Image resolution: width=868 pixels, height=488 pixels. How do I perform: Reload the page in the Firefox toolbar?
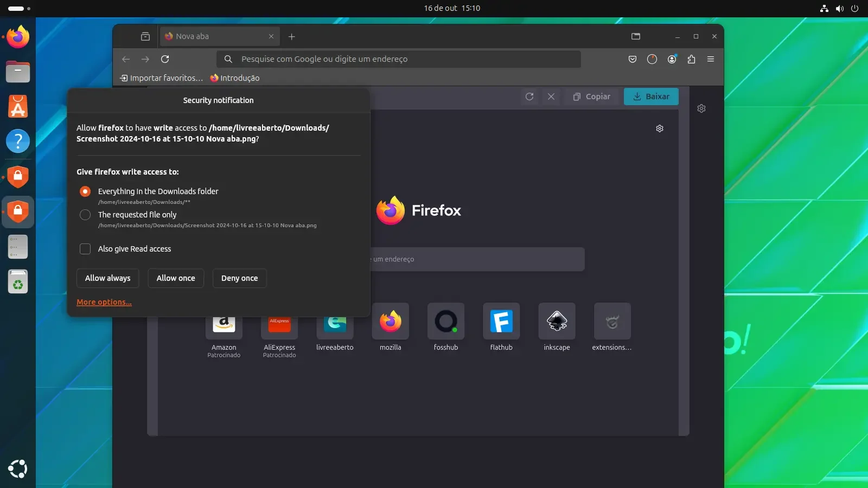click(165, 59)
